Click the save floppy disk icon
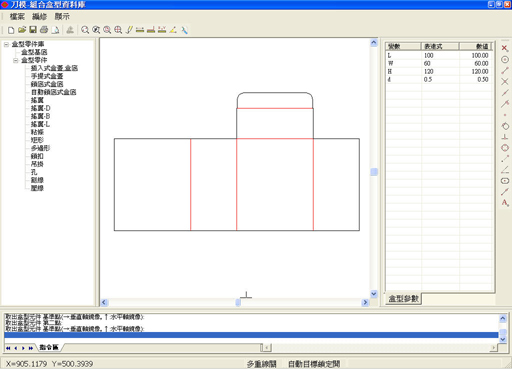512x369 pixels. [x=33, y=30]
